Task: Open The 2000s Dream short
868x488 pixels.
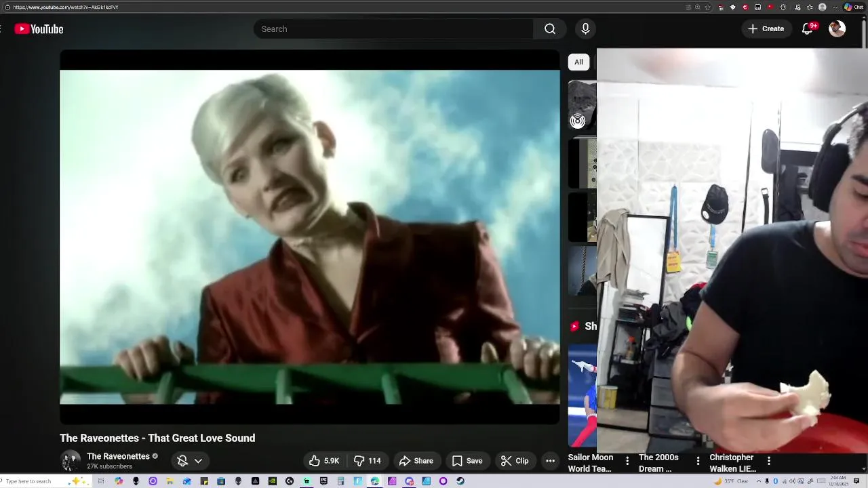Action: click(x=658, y=463)
